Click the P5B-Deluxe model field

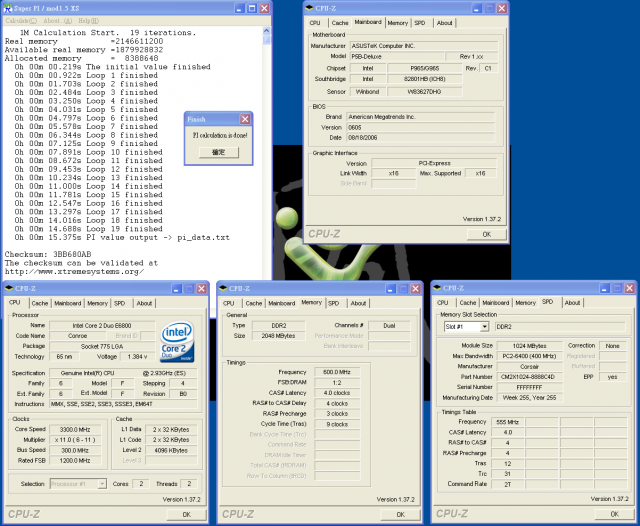(x=397, y=56)
